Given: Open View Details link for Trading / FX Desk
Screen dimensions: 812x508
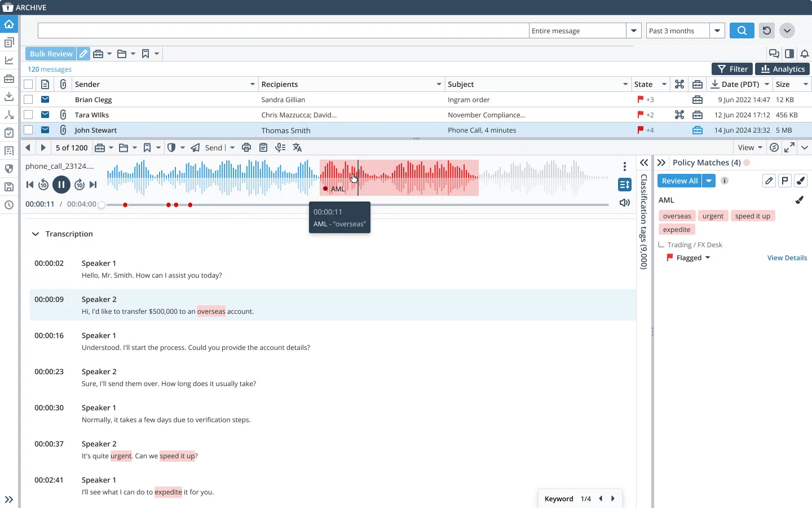Looking at the screenshot, I should pyautogui.click(x=787, y=258).
